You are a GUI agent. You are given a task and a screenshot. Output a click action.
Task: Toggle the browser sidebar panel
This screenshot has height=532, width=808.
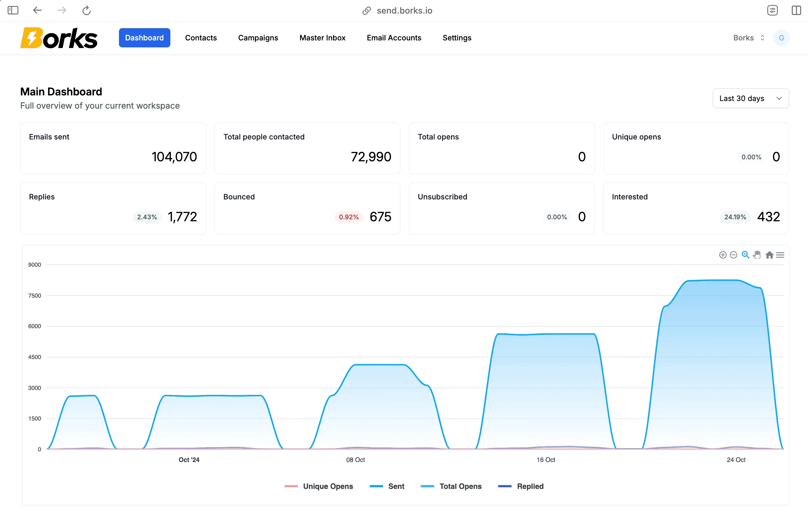tap(13, 10)
